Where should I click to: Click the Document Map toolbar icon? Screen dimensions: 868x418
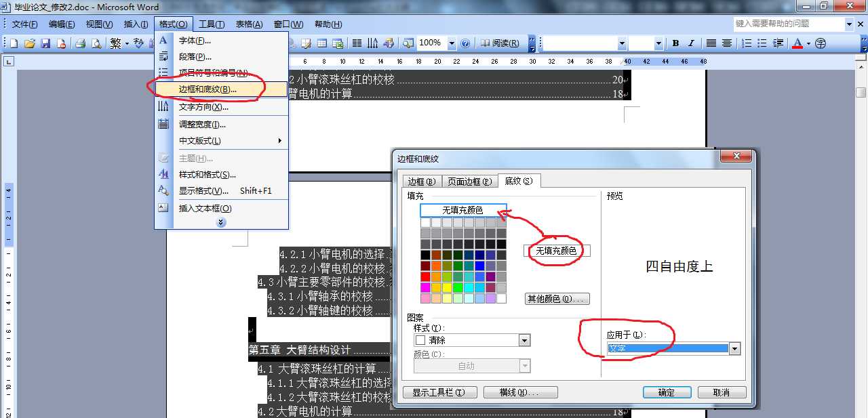coord(408,43)
